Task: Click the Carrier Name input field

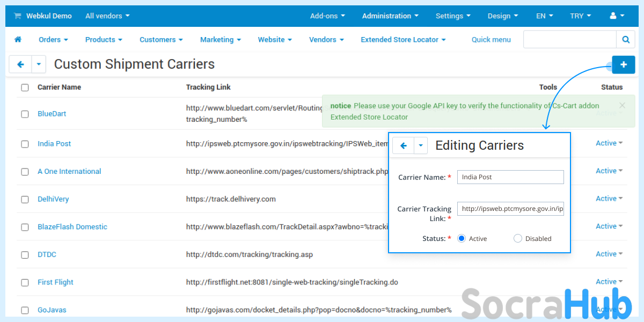Action: pos(510,177)
